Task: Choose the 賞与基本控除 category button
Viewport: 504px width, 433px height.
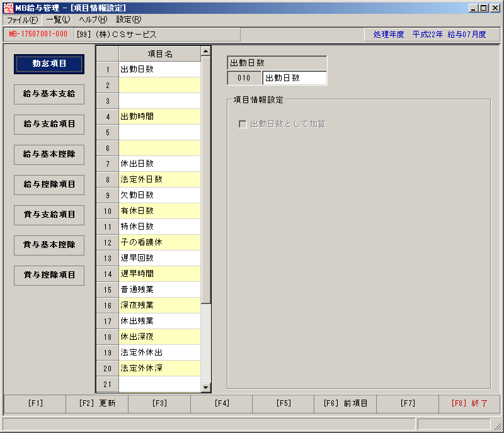Action: pos(49,245)
